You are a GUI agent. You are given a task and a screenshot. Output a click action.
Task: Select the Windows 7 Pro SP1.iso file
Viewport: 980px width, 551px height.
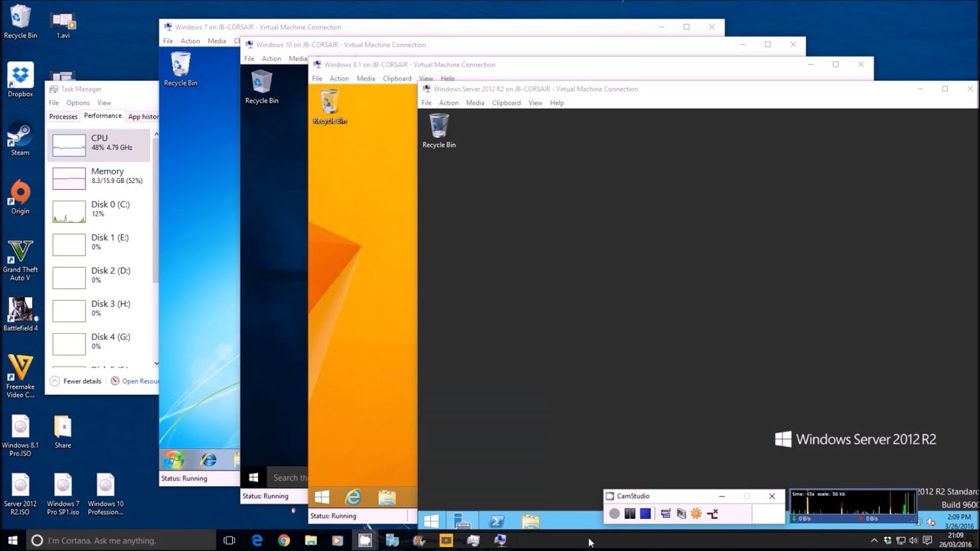pos(63,495)
